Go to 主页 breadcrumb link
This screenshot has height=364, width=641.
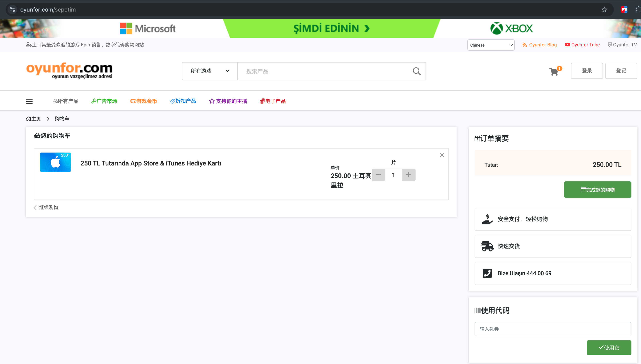33,118
